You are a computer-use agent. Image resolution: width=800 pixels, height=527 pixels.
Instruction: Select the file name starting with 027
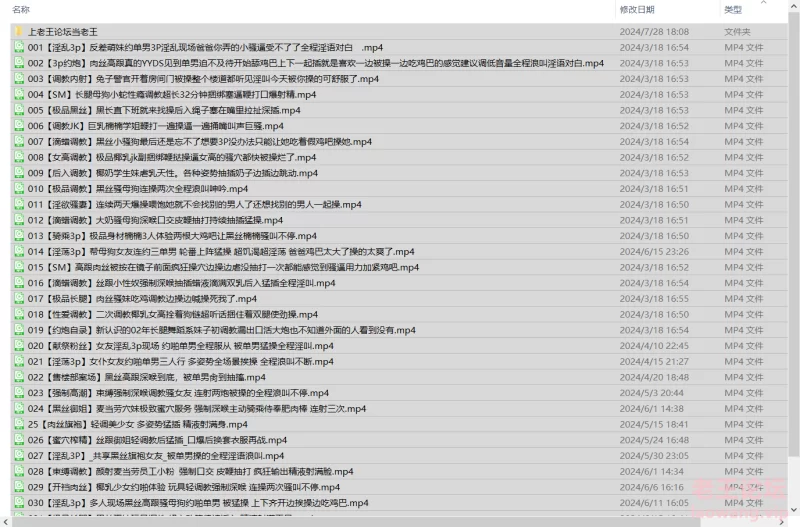pyautogui.click(x=156, y=456)
